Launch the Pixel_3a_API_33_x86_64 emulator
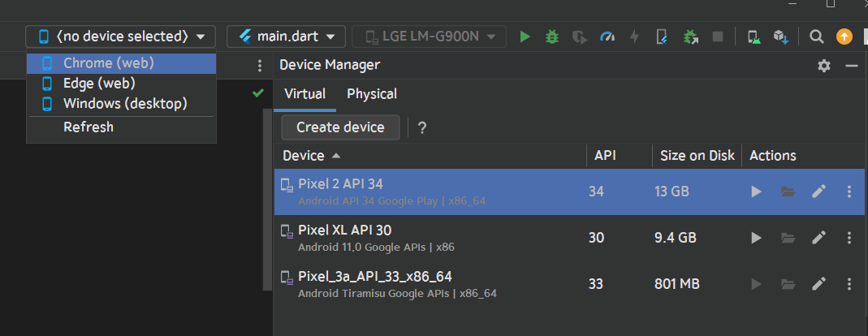Viewport: 868px width, 336px height. tap(756, 285)
